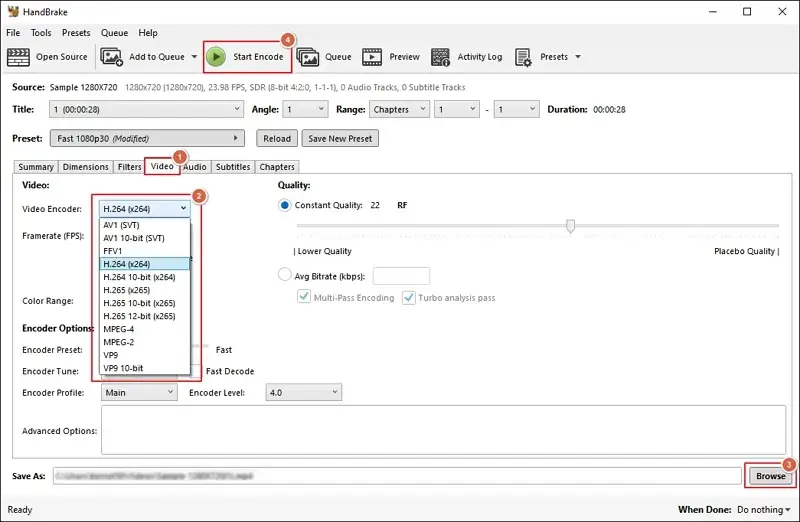Toggle the Multi-Pass Encoding checkbox
The width and height of the screenshot is (800, 522).
coord(304,296)
